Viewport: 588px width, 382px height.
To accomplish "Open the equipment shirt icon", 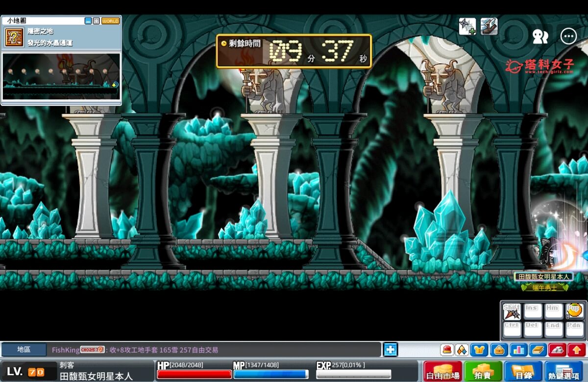I will tap(479, 350).
